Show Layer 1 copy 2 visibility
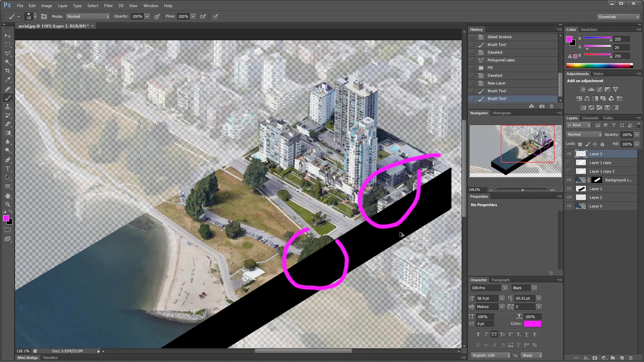 pos(569,171)
